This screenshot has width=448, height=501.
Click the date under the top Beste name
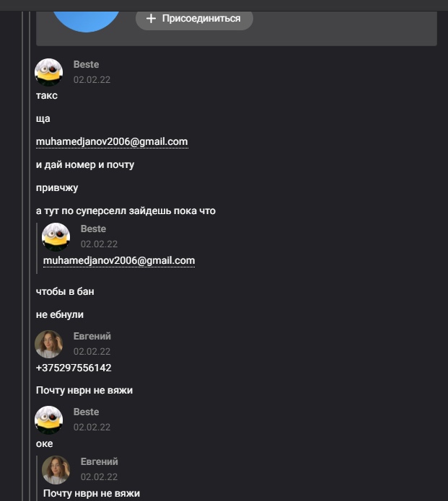92,80
